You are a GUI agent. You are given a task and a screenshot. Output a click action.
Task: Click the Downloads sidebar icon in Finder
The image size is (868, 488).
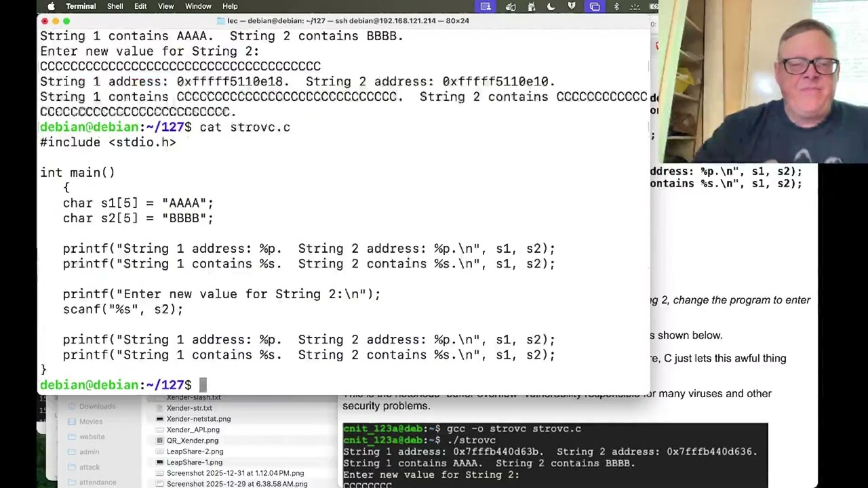pyautogui.click(x=73, y=406)
